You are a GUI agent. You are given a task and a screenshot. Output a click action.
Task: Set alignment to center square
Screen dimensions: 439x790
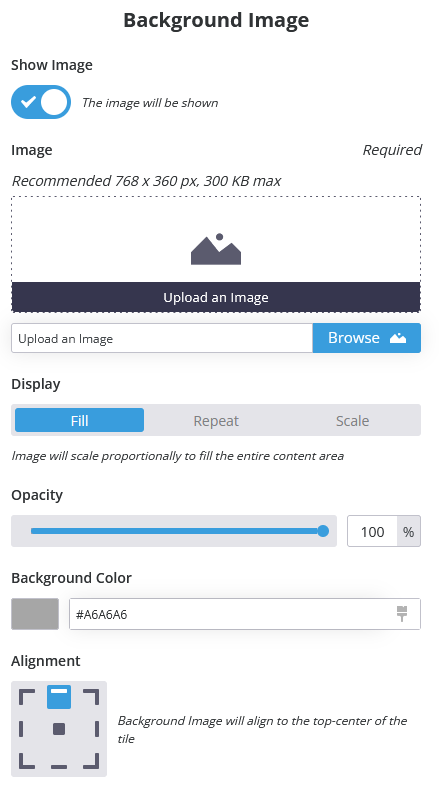click(59, 729)
